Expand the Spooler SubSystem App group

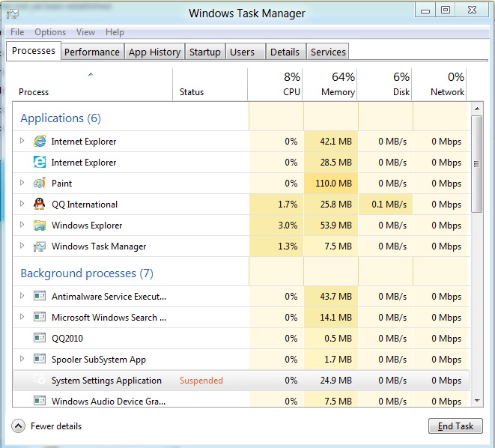click(22, 358)
